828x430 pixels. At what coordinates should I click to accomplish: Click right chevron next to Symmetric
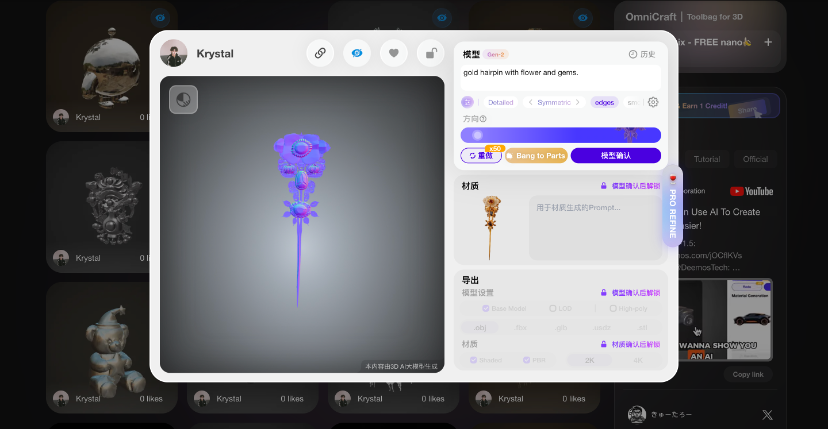(x=578, y=102)
